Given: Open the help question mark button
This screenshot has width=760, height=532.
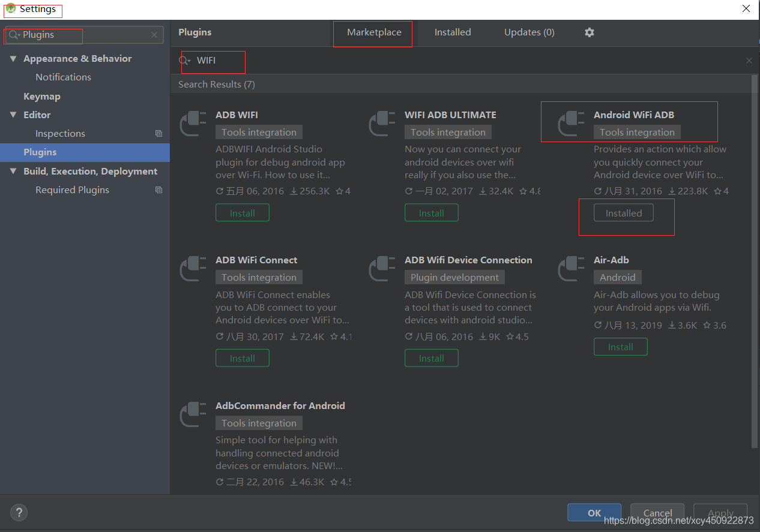Looking at the screenshot, I should [19, 513].
